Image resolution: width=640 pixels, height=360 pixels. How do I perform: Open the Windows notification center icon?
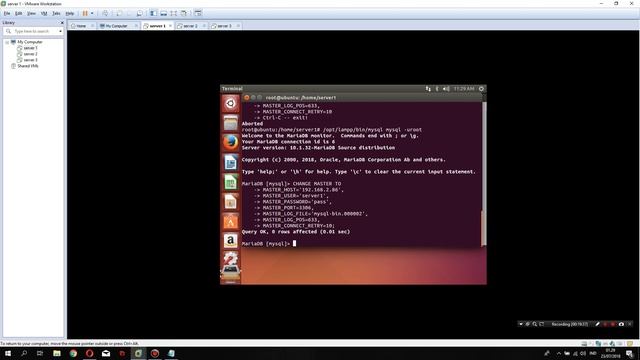click(630, 353)
